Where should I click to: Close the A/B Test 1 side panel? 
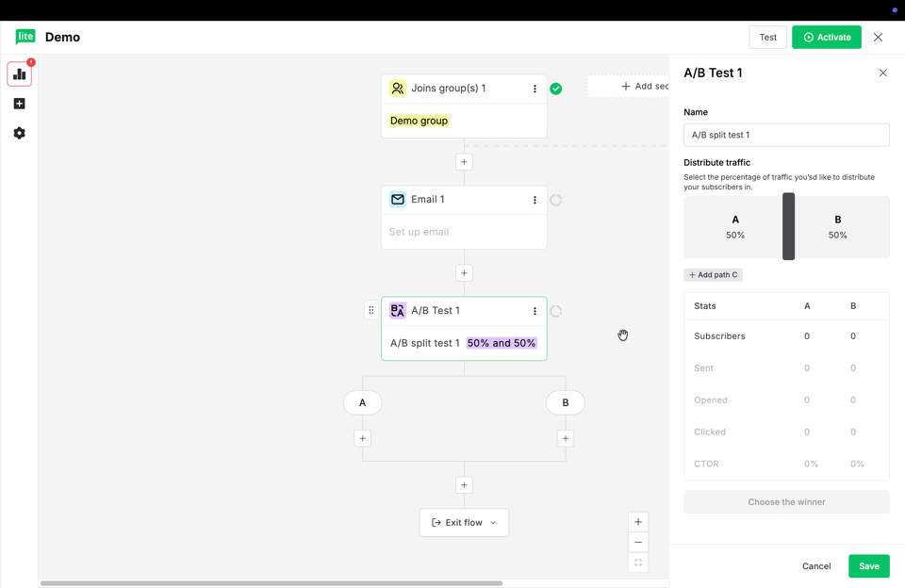tap(883, 73)
